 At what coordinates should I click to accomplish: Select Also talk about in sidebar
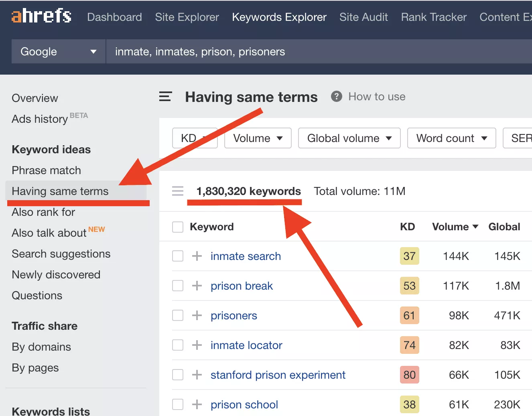click(49, 233)
